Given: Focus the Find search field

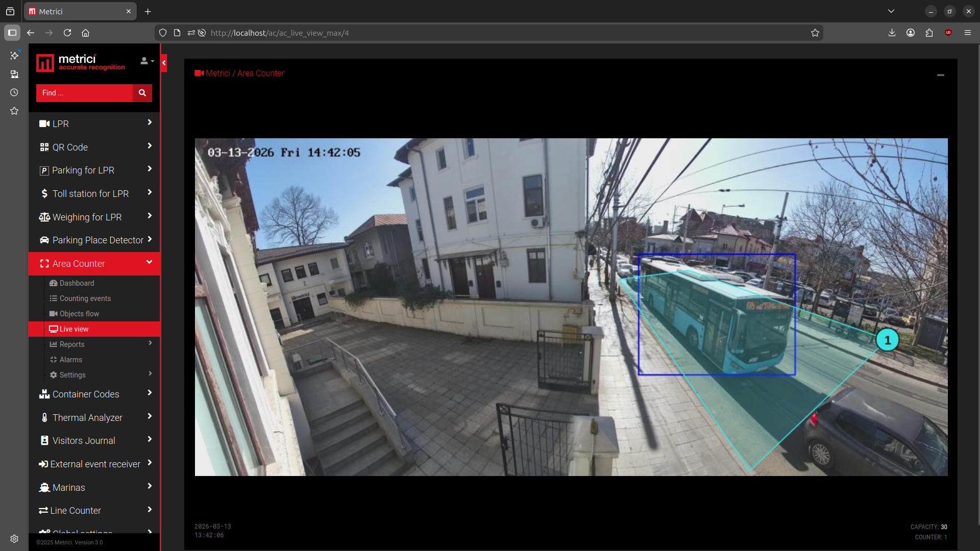Looking at the screenshot, I should (x=84, y=93).
